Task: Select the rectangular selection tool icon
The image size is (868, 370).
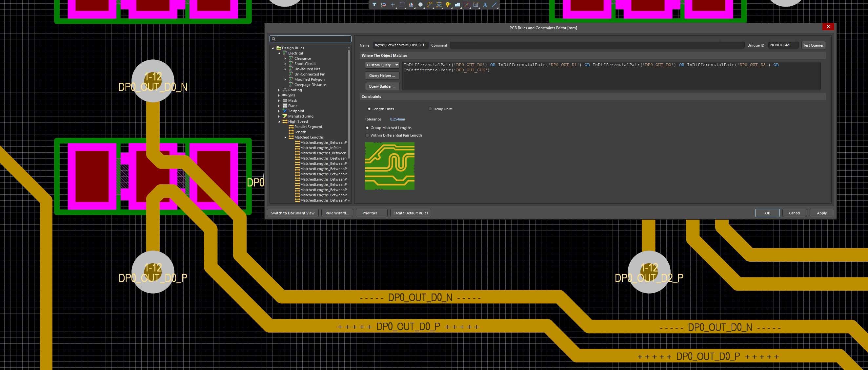Action: (x=402, y=5)
